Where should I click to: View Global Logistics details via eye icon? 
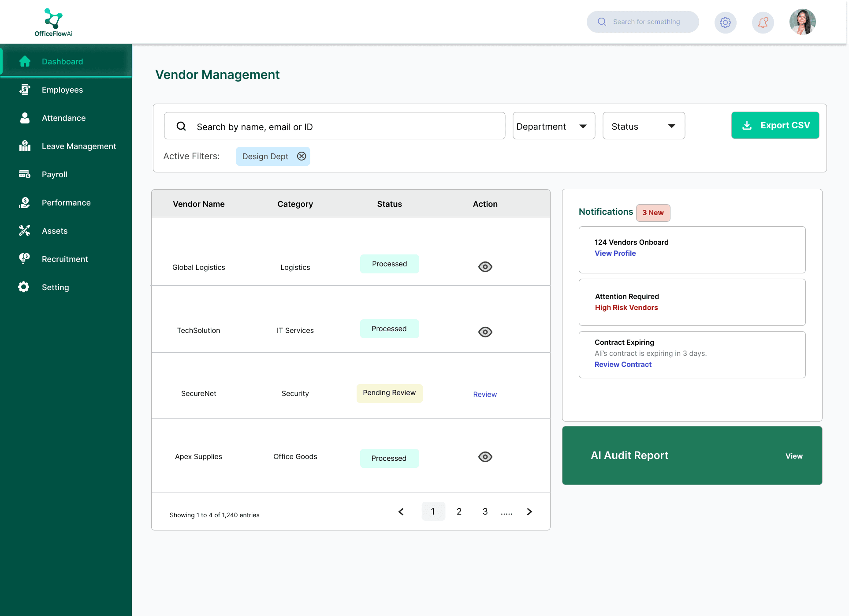(x=485, y=266)
